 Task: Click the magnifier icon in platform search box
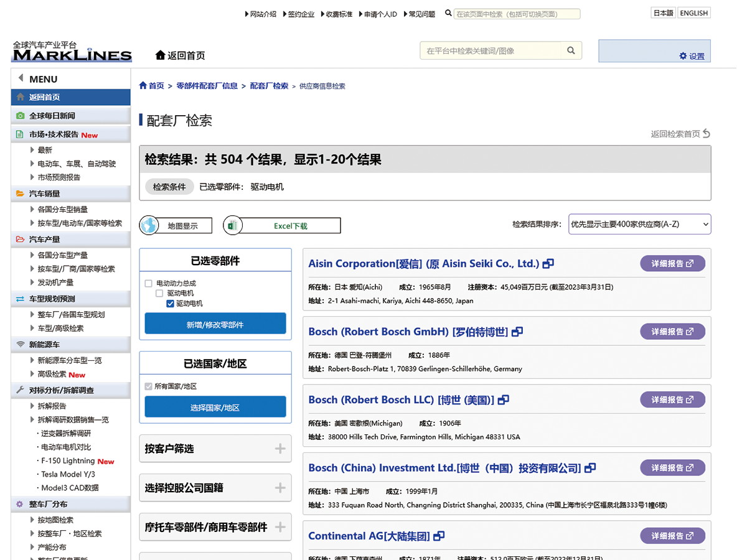[x=571, y=51]
